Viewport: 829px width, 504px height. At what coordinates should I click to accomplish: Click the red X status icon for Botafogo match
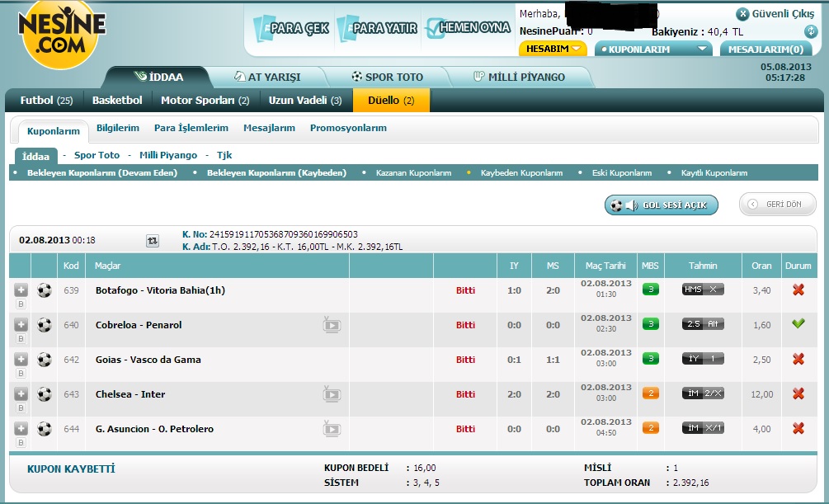click(798, 290)
